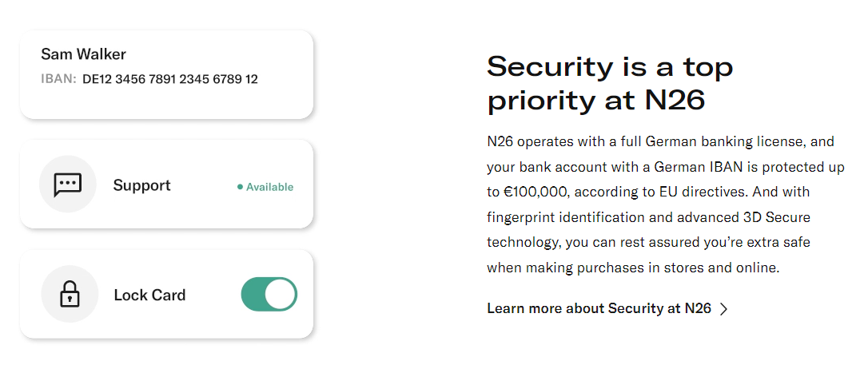Click the gray IBAN label
Image resolution: width=868 pixels, height=365 pixels.
coord(58,79)
